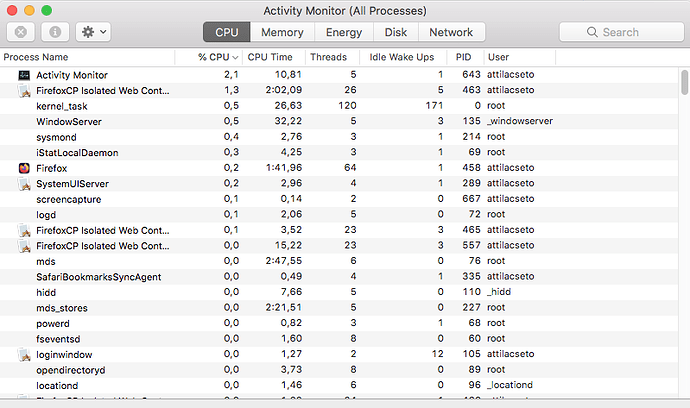Sort by Idle Wake Ups column

pyautogui.click(x=401, y=57)
